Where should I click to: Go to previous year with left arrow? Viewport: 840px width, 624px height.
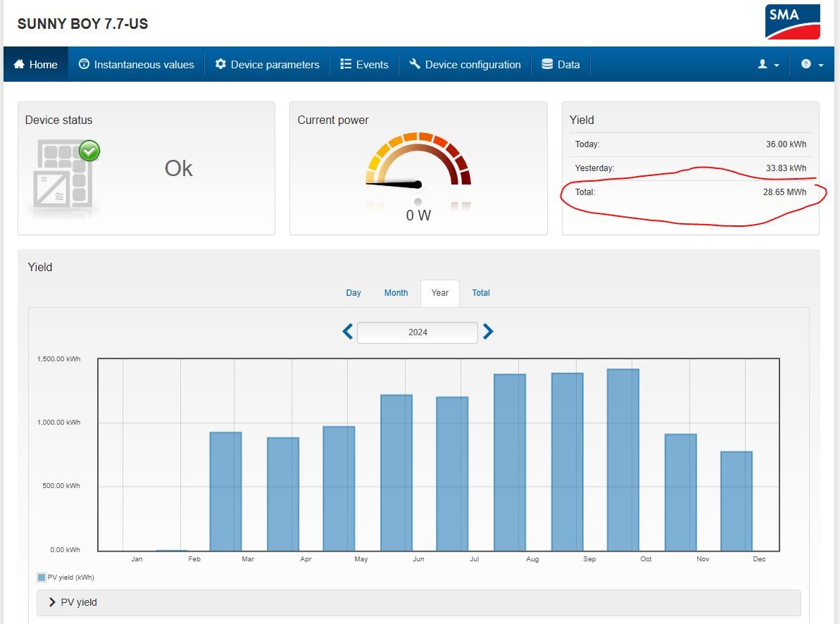348,332
